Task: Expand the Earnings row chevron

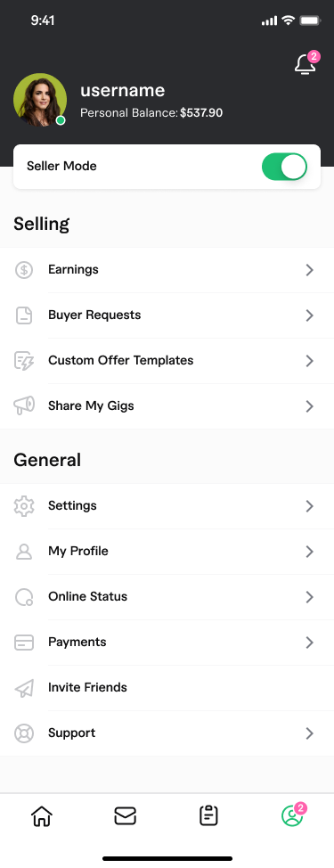Action: [x=310, y=270]
